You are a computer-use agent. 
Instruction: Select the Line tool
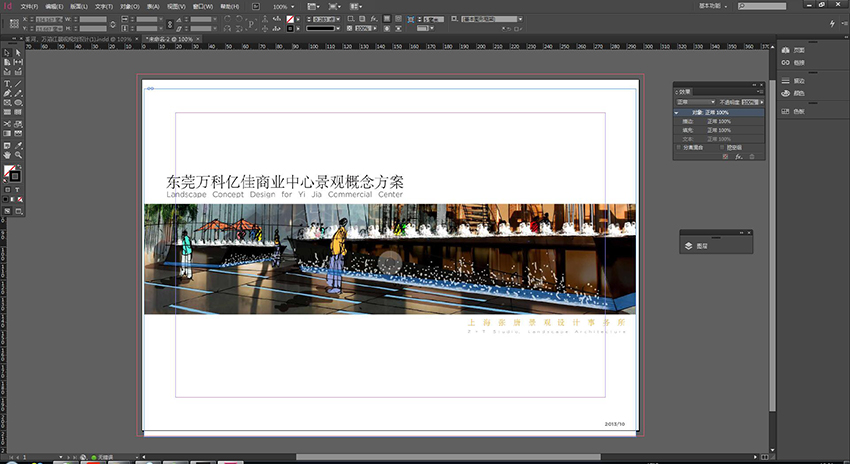(x=18, y=83)
